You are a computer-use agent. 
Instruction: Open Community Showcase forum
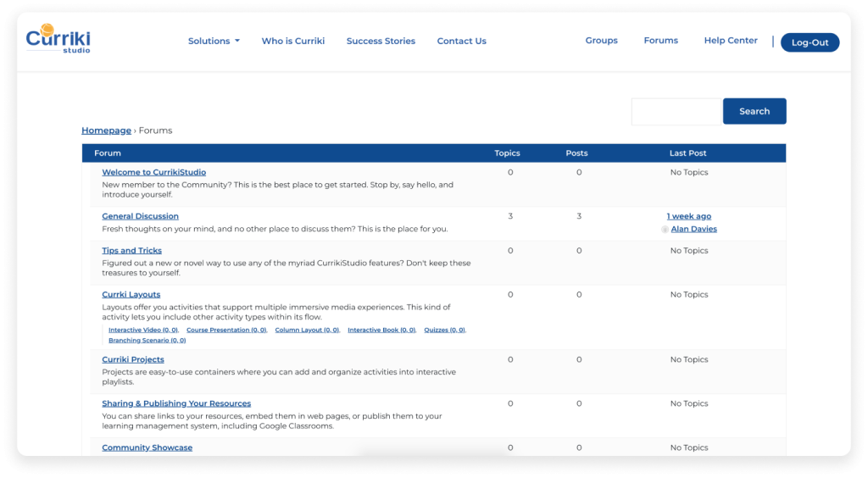pyautogui.click(x=147, y=447)
